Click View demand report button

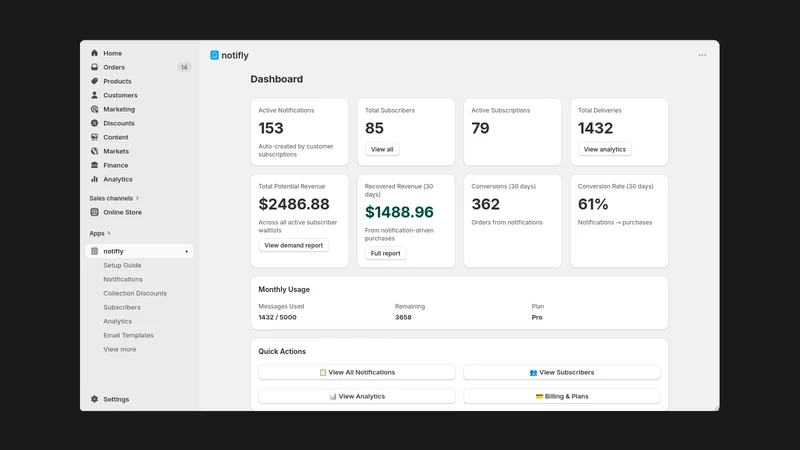293,245
